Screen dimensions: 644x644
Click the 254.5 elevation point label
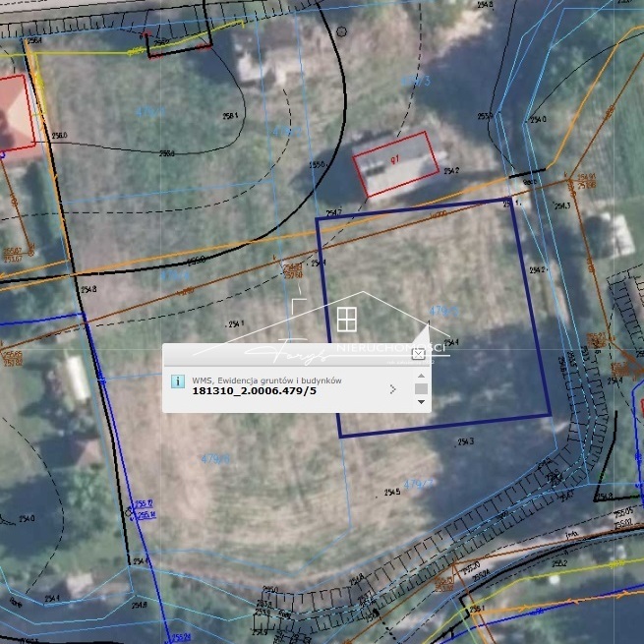pos(389,492)
